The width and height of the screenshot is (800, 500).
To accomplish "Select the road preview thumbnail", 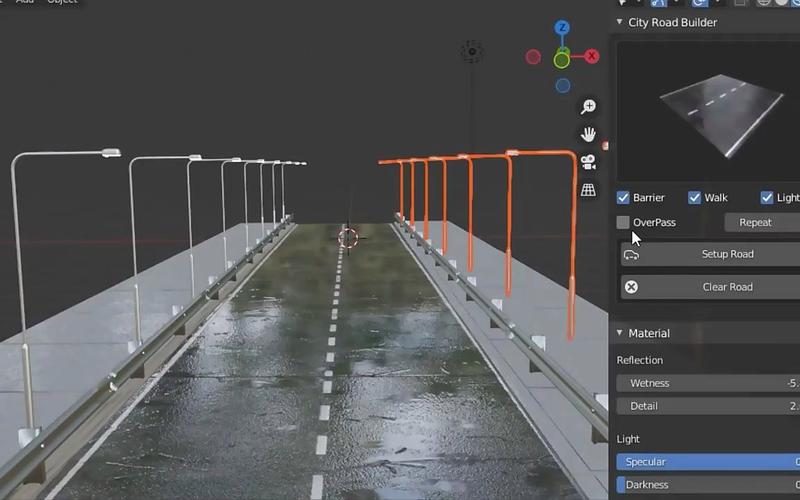I will coord(708,111).
